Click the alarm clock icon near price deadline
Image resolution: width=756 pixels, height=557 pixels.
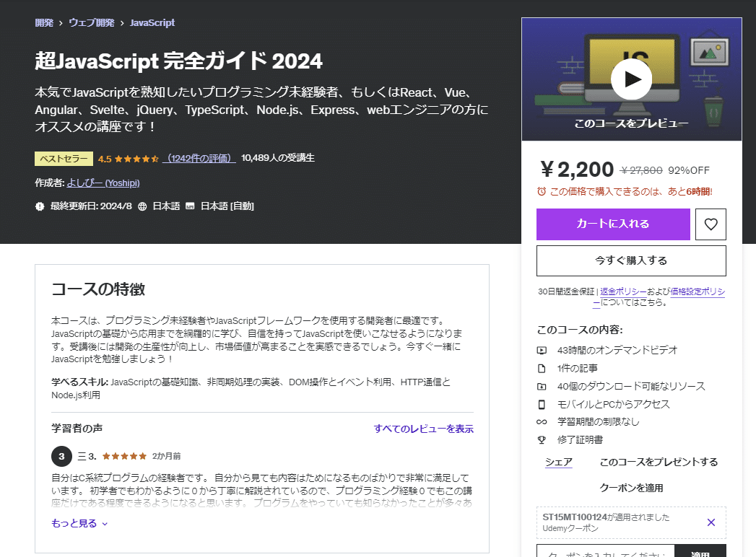pyautogui.click(x=542, y=191)
